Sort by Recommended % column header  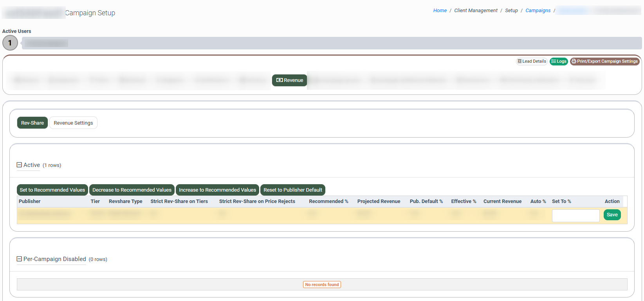[328, 201]
